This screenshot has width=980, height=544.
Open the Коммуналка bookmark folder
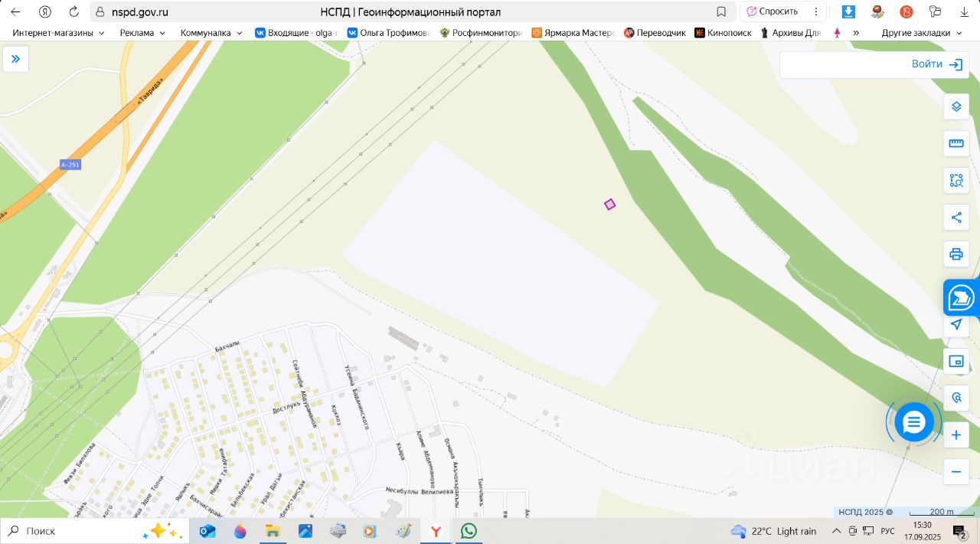coord(211,33)
